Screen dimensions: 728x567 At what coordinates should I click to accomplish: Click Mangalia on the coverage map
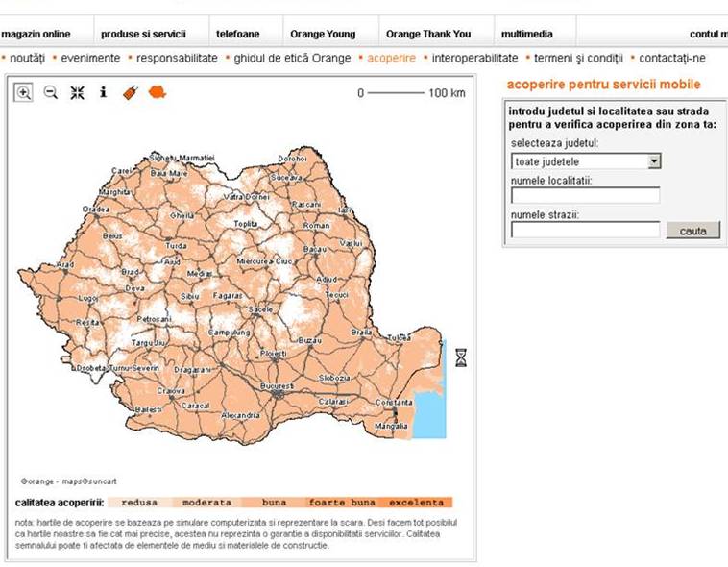click(391, 426)
